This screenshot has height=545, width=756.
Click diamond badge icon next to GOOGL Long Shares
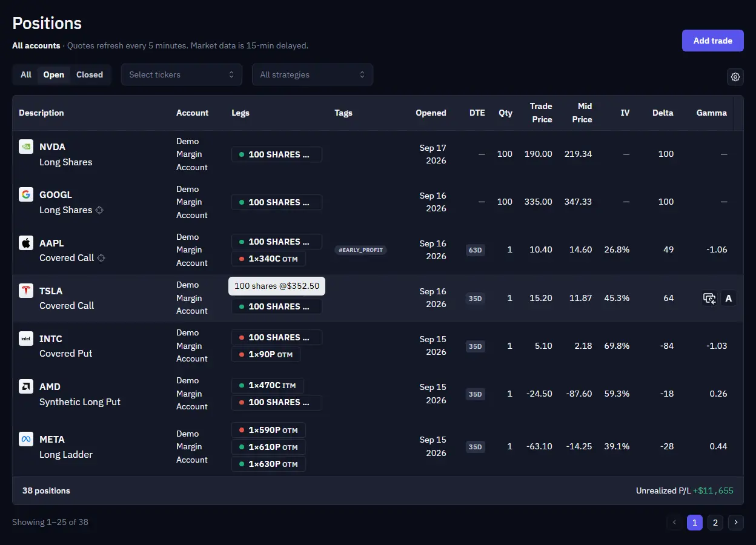pyautogui.click(x=100, y=210)
